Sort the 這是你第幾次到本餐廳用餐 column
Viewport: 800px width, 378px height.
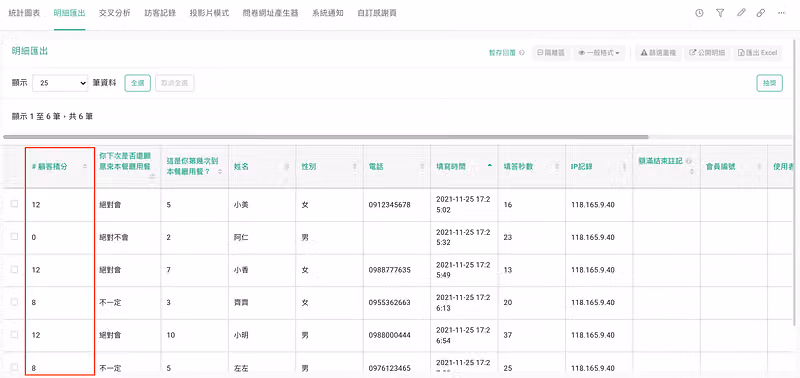click(220, 172)
